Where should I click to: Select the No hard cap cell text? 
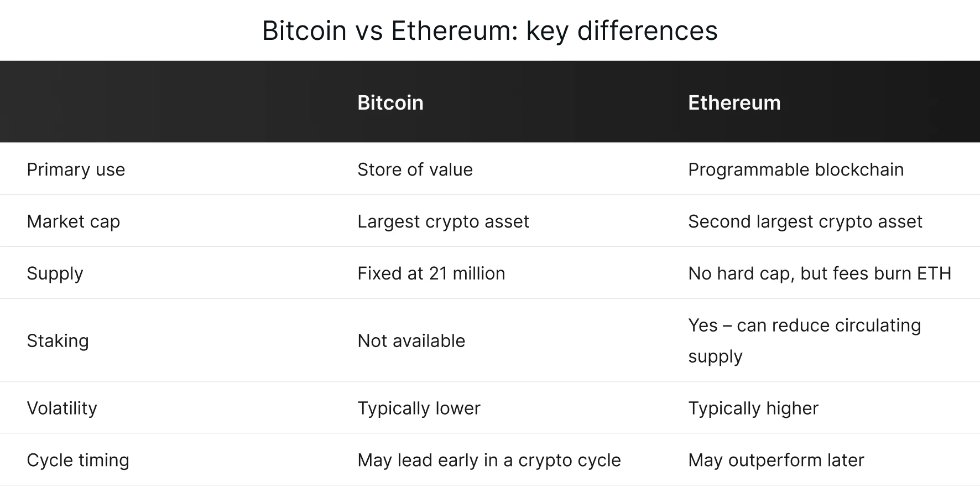pos(819,273)
